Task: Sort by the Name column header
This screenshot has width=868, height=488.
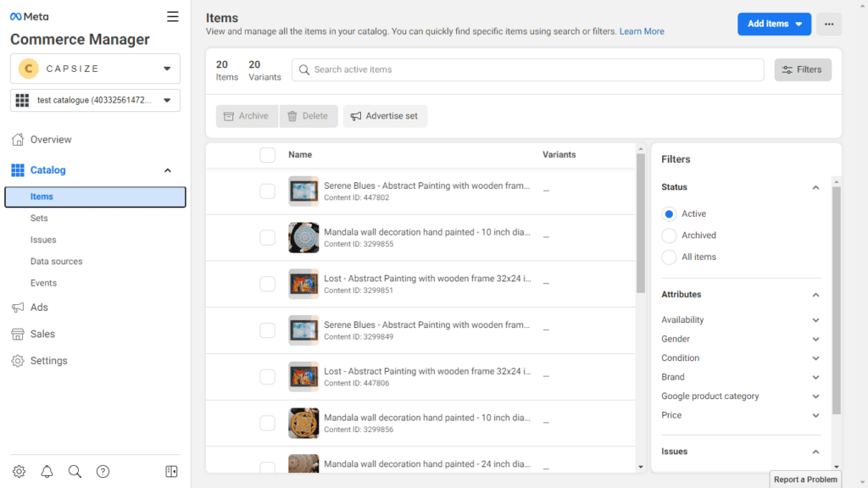Action: coord(300,155)
